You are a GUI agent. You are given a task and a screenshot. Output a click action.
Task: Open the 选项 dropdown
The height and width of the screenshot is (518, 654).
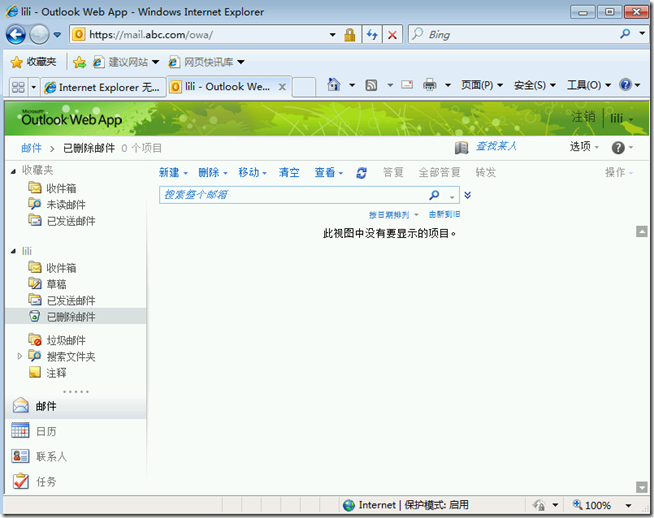584,146
